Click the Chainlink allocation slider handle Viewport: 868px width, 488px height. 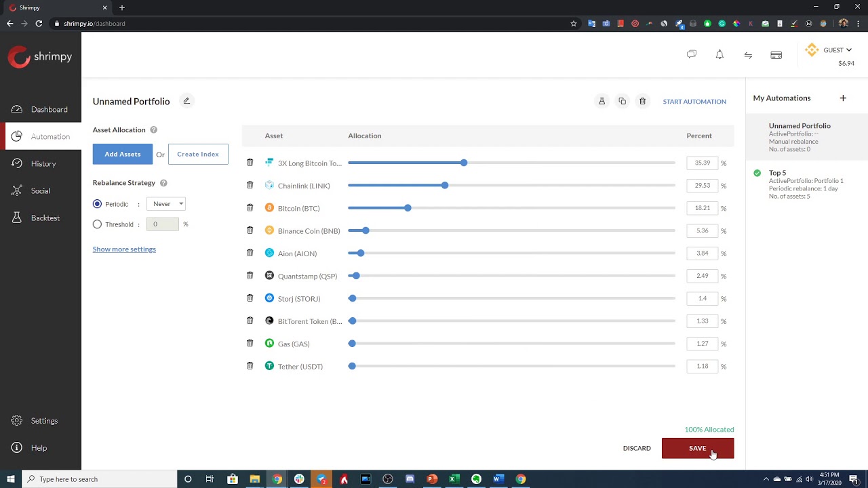point(445,185)
